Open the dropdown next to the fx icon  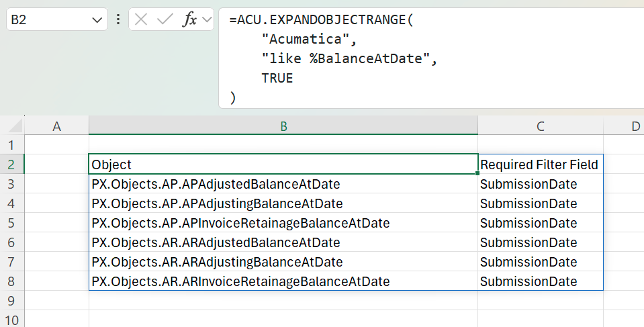click(207, 19)
